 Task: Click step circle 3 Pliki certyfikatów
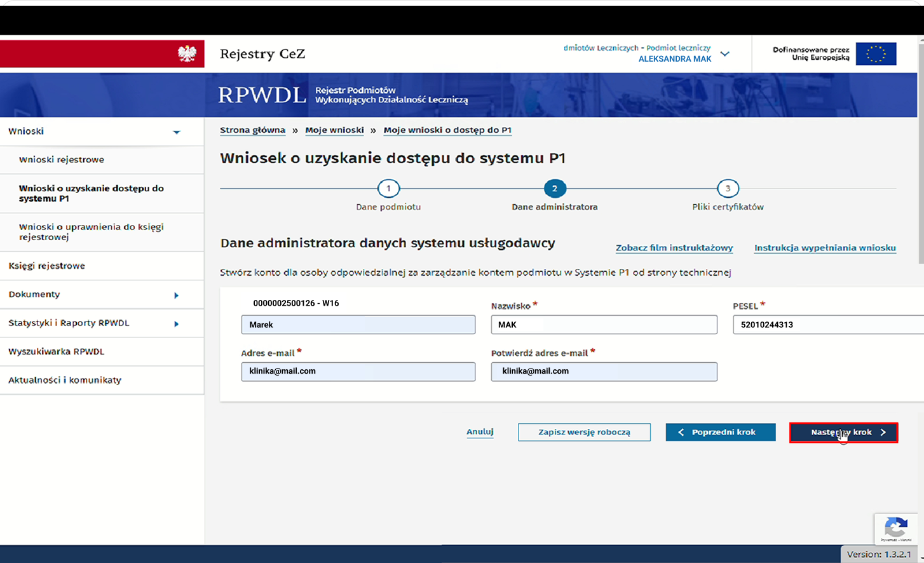728,188
